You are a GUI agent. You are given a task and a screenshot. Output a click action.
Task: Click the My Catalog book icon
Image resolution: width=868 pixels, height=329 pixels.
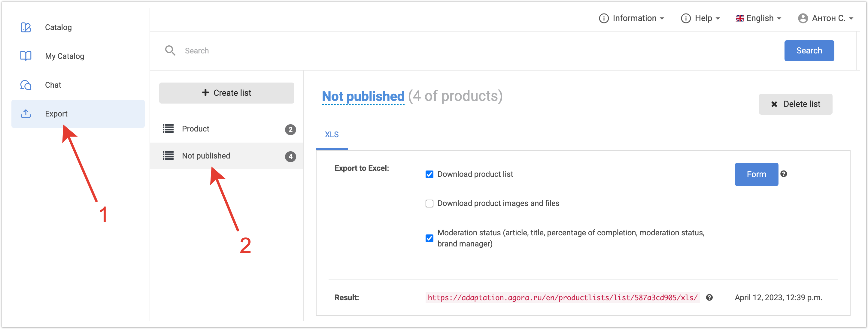[x=26, y=56]
